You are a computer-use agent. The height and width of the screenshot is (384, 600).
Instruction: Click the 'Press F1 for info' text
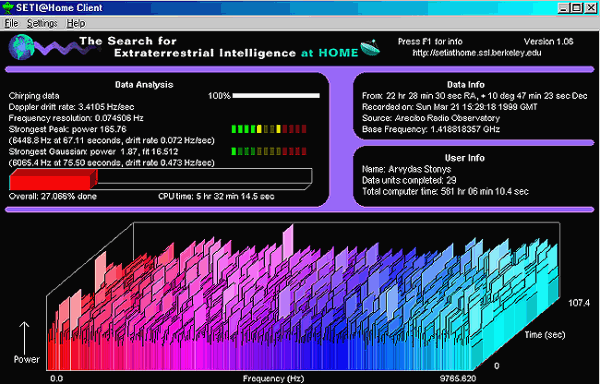[430, 41]
